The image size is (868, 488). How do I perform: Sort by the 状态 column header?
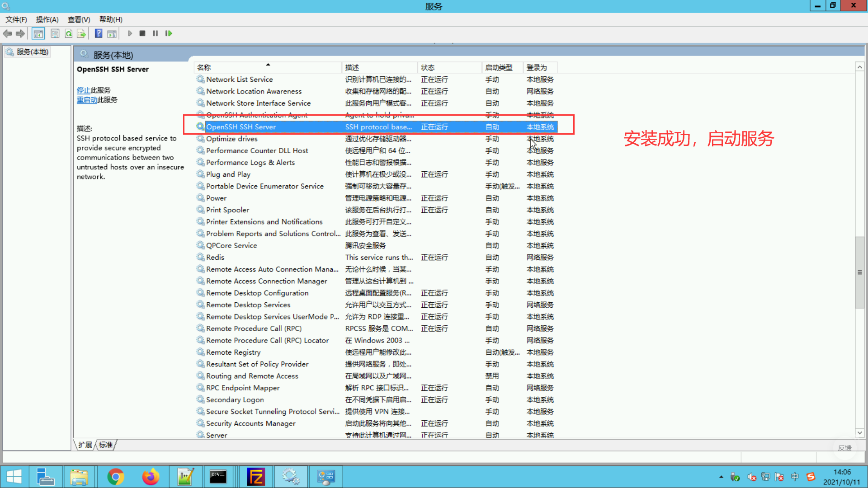428,67
